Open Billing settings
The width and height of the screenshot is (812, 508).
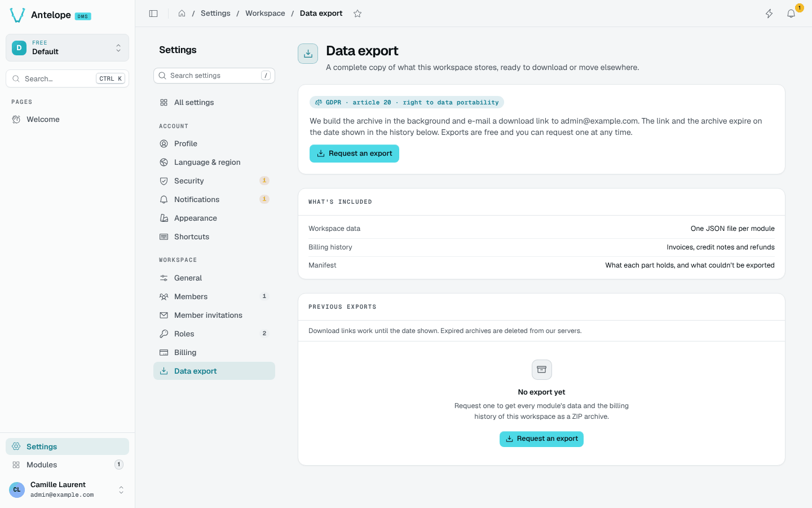[x=214, y=352]
